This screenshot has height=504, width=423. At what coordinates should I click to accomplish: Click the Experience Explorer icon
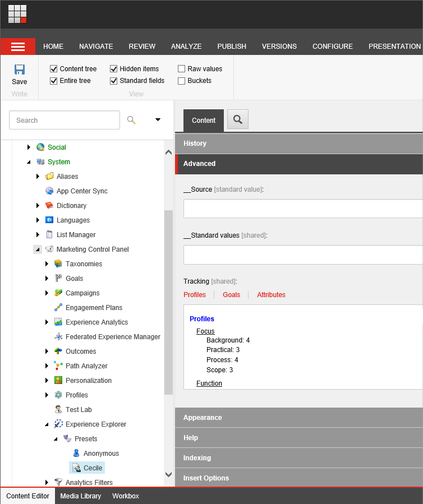click(58, 424)
